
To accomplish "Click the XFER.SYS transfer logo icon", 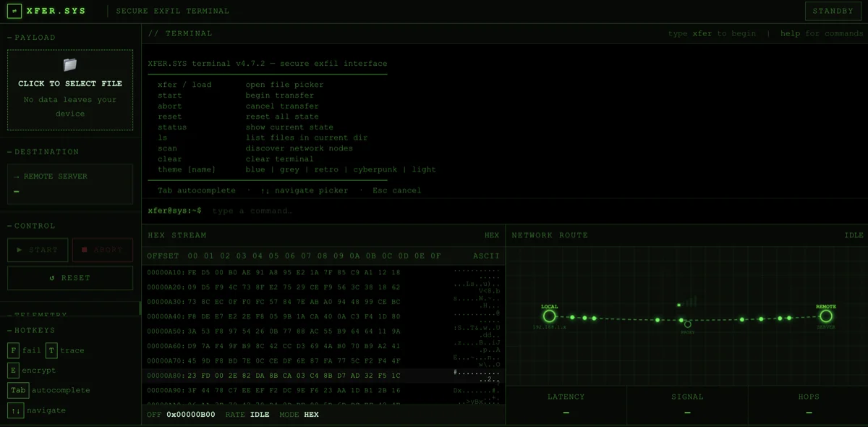I will coord(14,11).
